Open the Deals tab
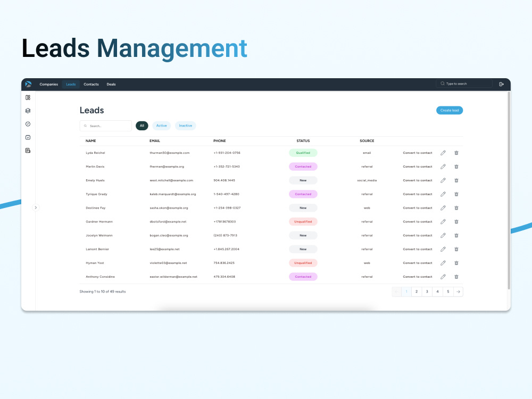Image resolution: width=532 pixels, height=399 pixels. [111, 85]
